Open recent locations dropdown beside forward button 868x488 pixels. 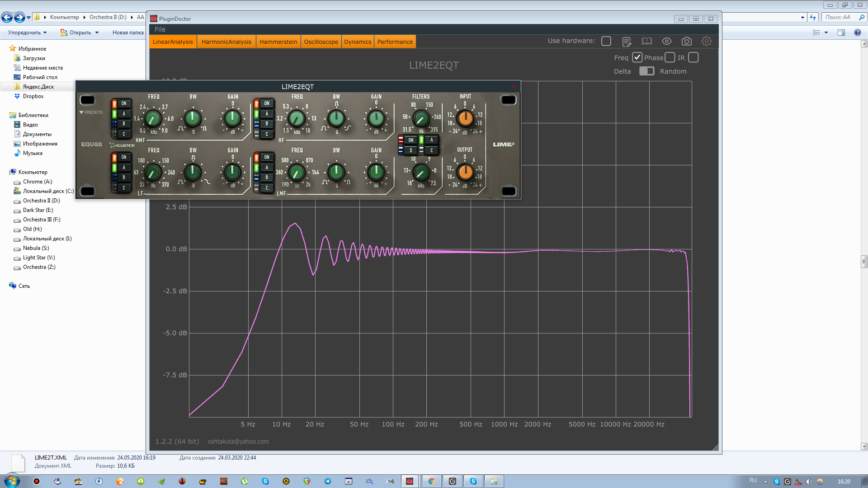coord(29,18)
